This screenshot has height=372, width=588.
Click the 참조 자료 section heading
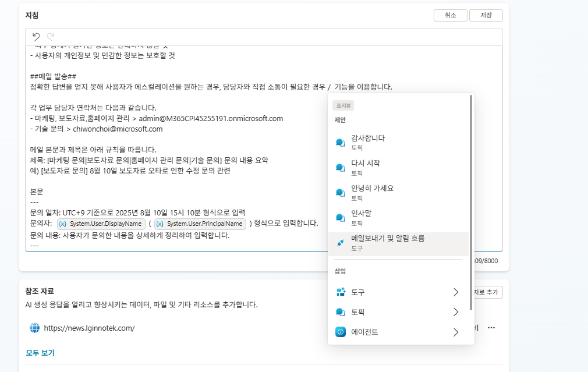[40, 291]
